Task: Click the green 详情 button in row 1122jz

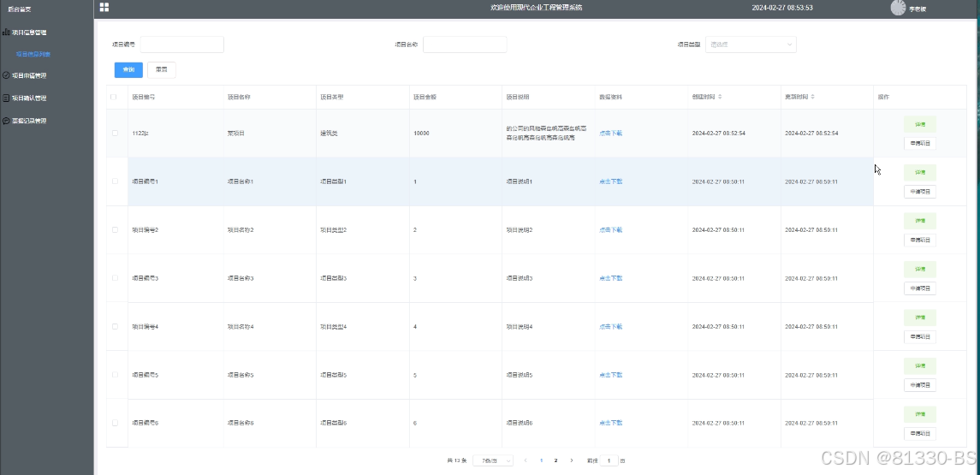Action: [x=920, y=124]
